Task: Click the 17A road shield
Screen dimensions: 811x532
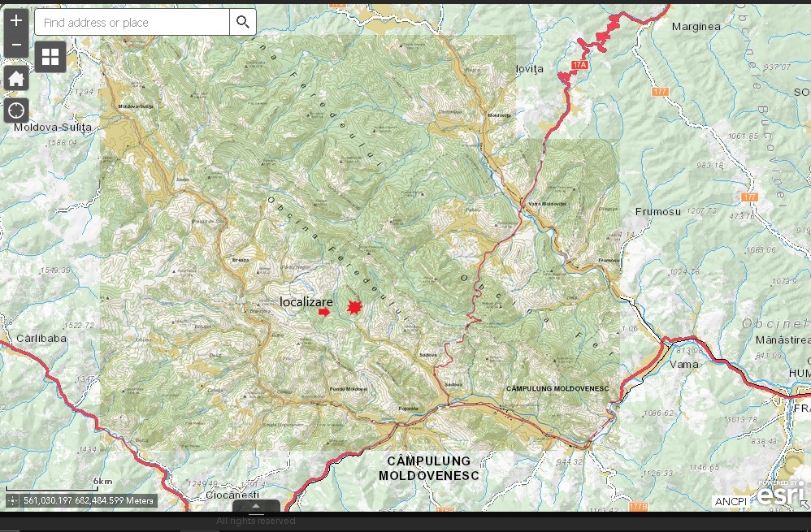Action: click(x=579, y=63)
